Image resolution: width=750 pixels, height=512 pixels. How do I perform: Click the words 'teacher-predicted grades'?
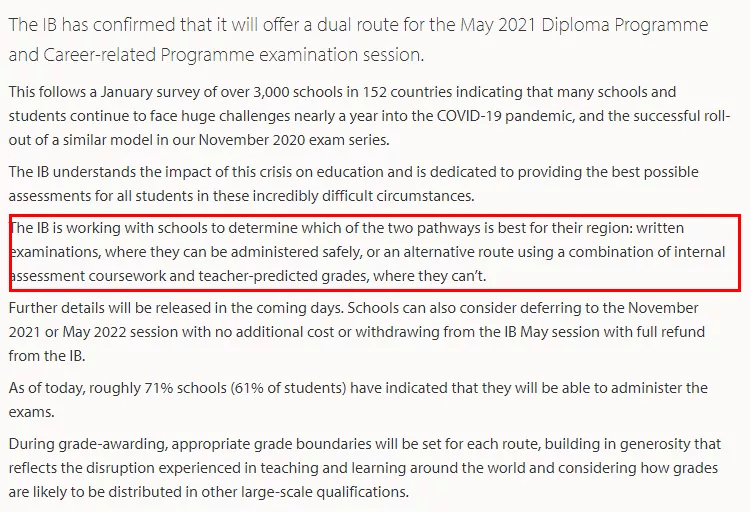click(284, 276)
